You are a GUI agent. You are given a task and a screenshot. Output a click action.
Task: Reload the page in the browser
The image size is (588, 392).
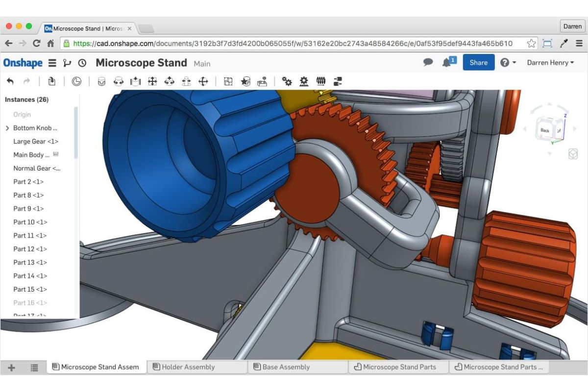[x=36, y=43]
